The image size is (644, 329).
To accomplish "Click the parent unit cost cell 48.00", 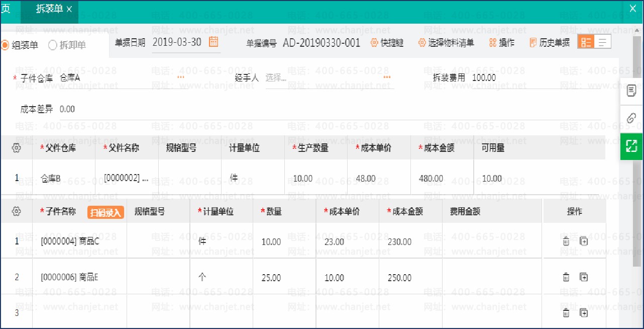I will (379, 178).
